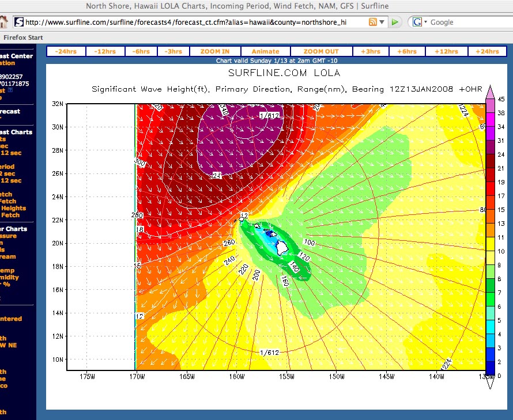Click the Surfline favicon in the address bar
The image size is (513, 420).
19,22
